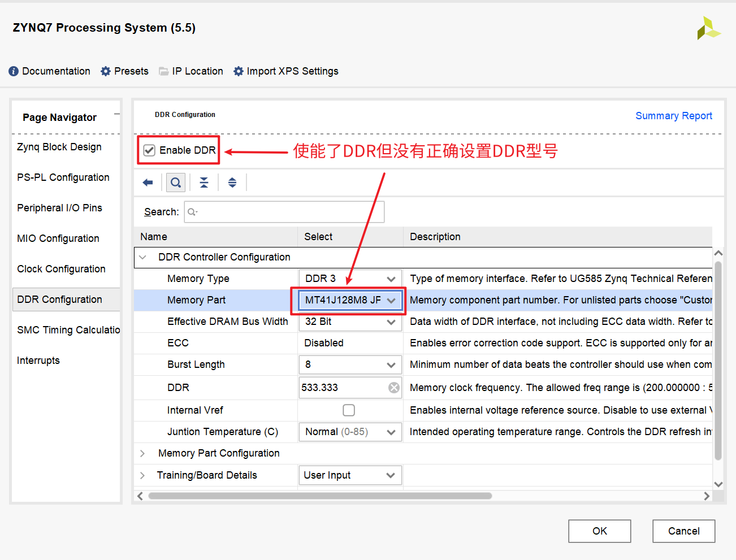The image size is (736, 560).
Task: Open the Memory Type DDR 3 dropdown
Action: pos(350,279)
